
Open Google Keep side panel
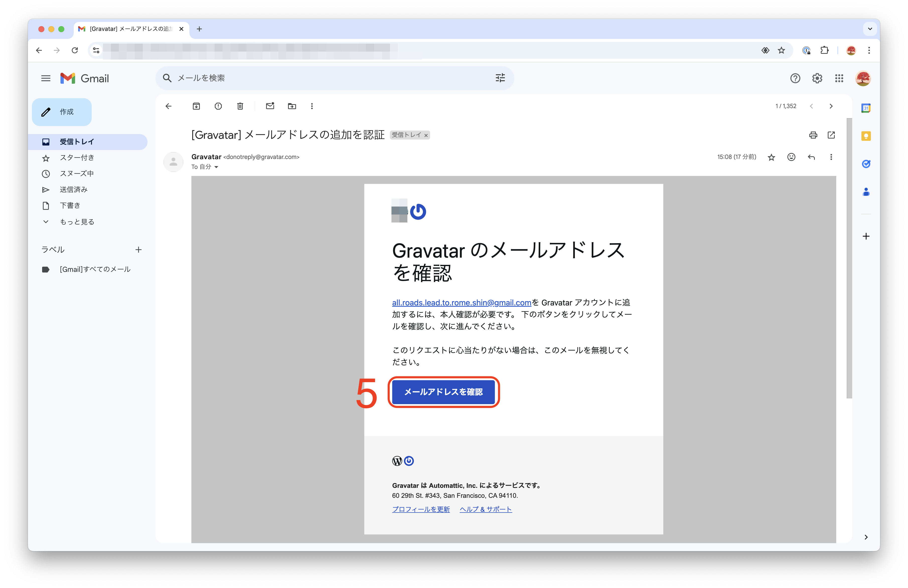866,136
